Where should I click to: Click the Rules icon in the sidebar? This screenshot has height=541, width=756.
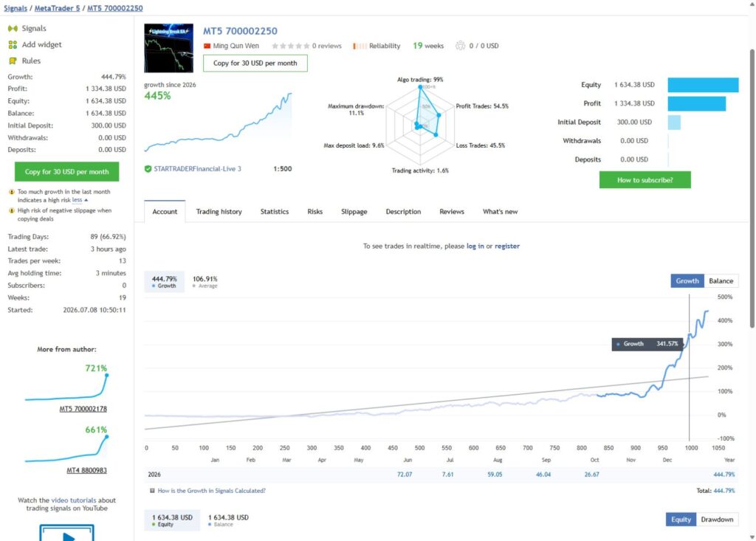coord(13,61)
